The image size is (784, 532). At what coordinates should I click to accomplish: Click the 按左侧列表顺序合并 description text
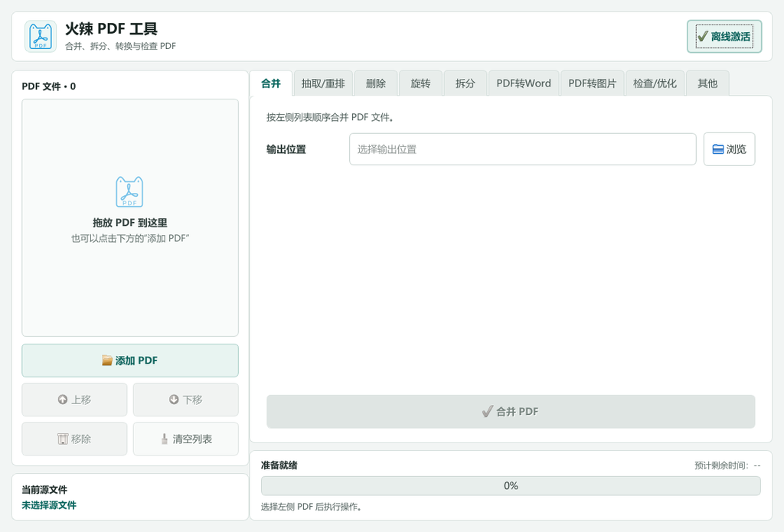tap(330, 118)
